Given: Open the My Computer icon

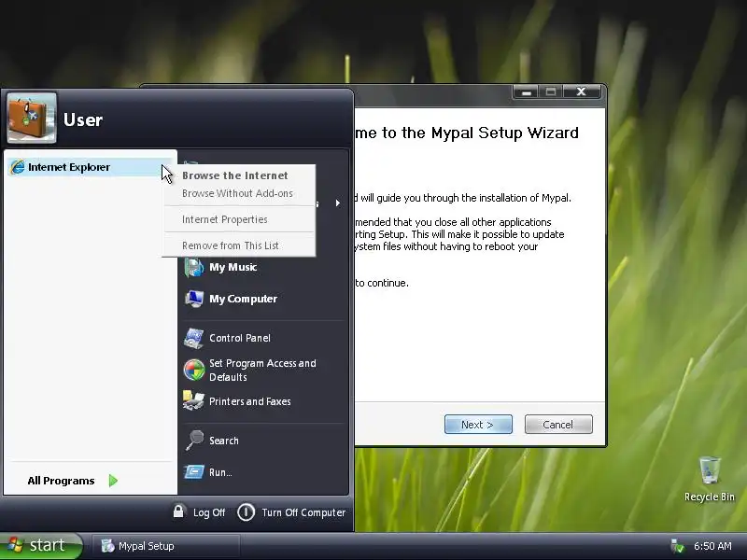Looking at the screenshot, I should (194, 299).
